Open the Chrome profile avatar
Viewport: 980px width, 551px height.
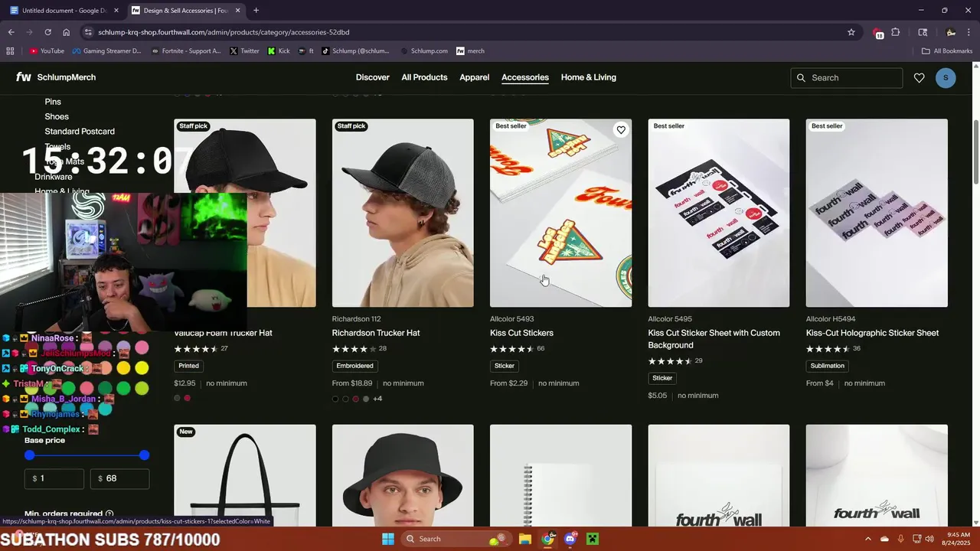pyautogui.click(x=951, y=32)
